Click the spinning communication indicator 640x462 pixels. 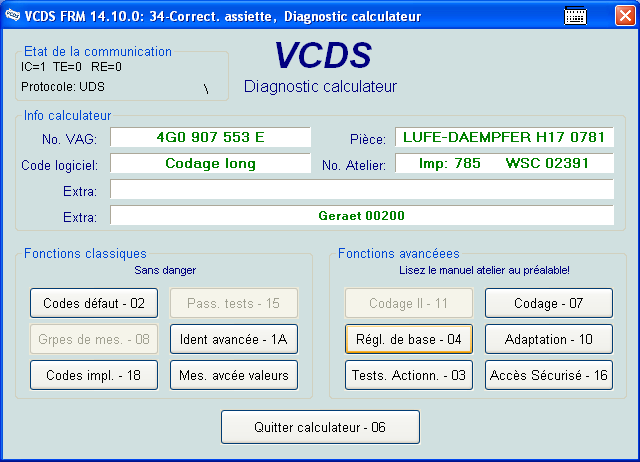tap(206, 89)
